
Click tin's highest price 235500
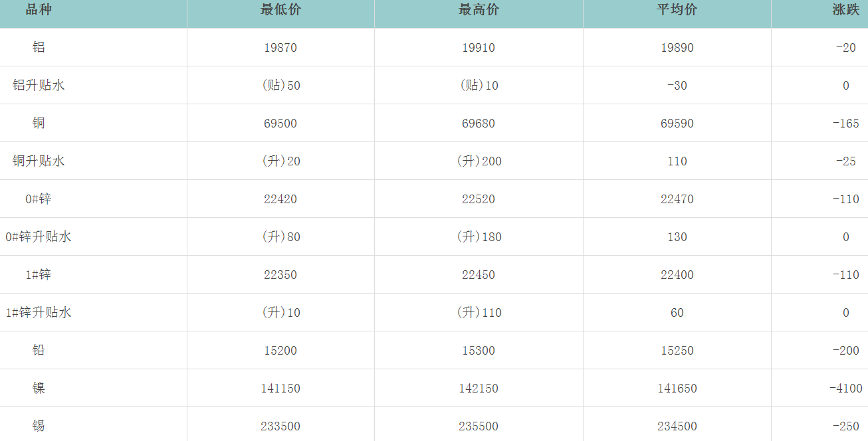click(479, 426)
